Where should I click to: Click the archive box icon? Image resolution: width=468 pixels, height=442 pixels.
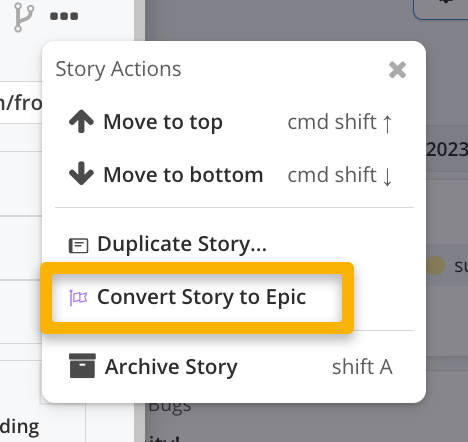tap(82, 366)
